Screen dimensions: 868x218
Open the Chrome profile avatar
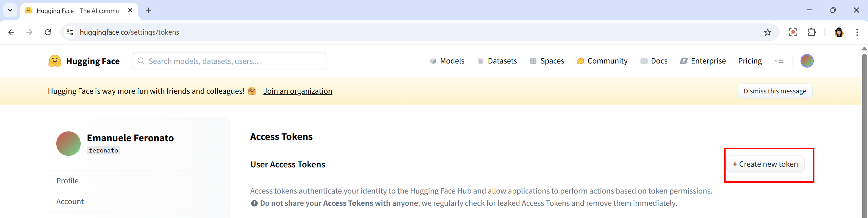coord(839,32)
